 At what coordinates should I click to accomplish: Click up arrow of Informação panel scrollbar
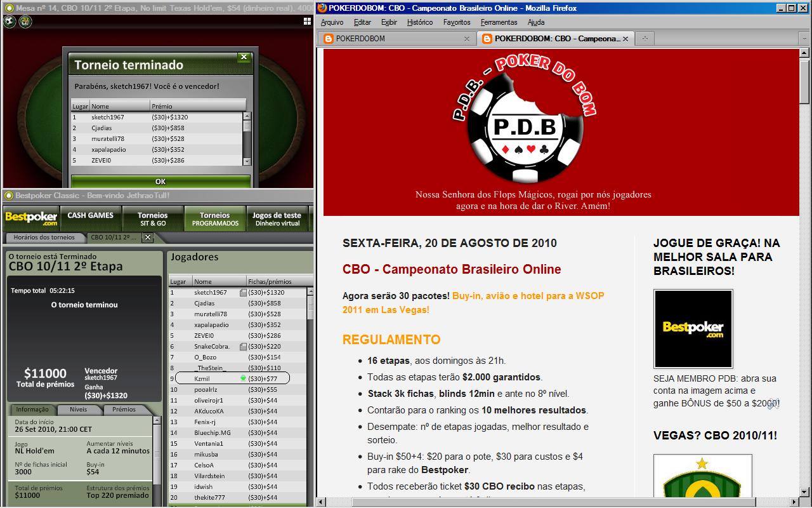[x=157, y=420]
